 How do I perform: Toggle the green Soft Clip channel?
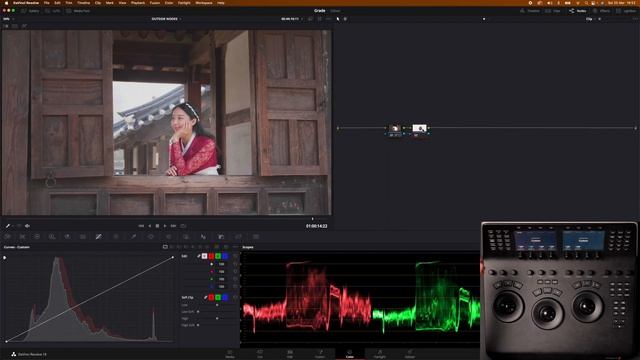click(218, 298)
